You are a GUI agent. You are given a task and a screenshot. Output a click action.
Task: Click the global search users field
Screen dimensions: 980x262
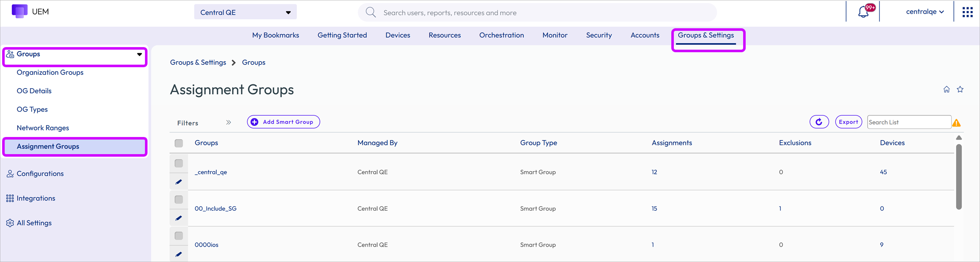point(537,12)
